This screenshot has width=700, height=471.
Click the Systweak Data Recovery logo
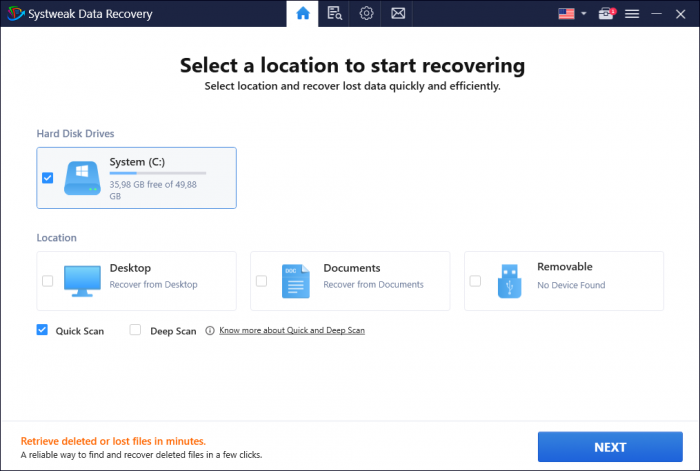tap(16, 13)
